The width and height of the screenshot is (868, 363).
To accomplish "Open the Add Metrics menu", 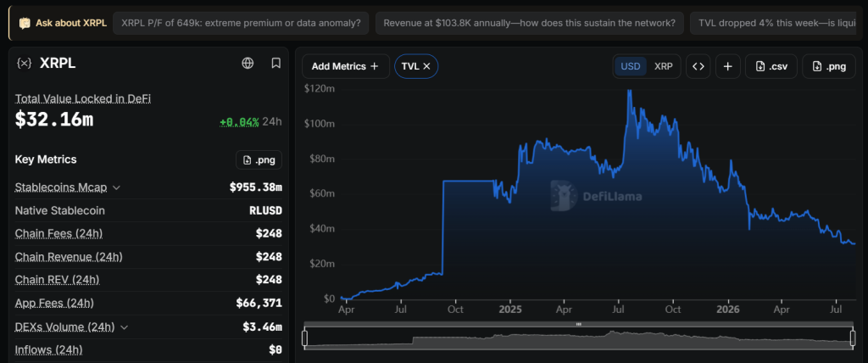I will (346, 66).
